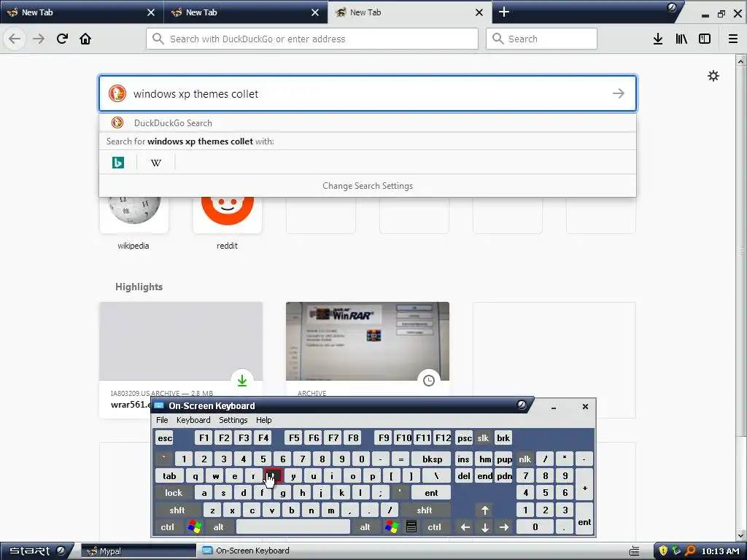Click the browser Forward arrow button
747x560 pixels.
(x=39, y=39)
